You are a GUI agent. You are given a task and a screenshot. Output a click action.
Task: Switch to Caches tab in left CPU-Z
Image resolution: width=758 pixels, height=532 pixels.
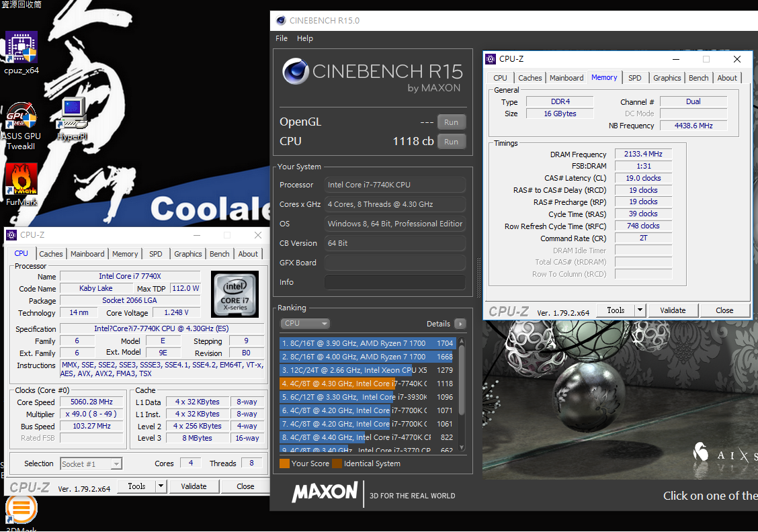(x=51, y=254)
